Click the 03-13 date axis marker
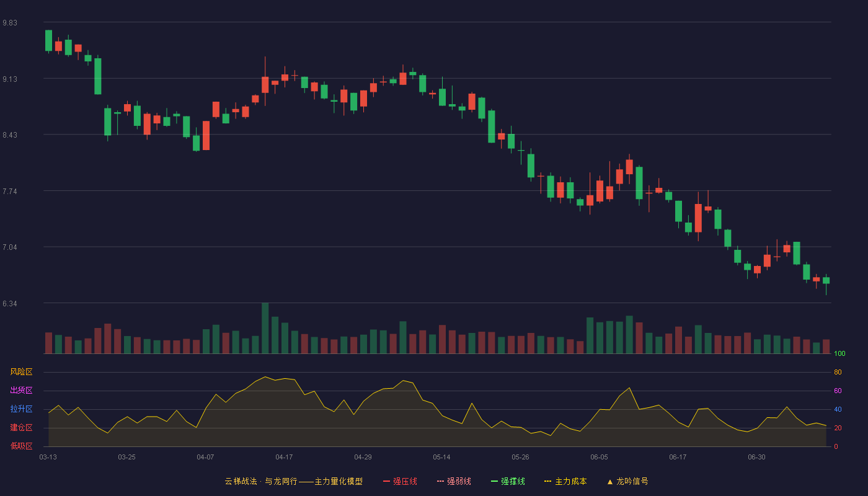Image resolution: width=868 pixels, height=496 pixels. click(x=48, y=457)
